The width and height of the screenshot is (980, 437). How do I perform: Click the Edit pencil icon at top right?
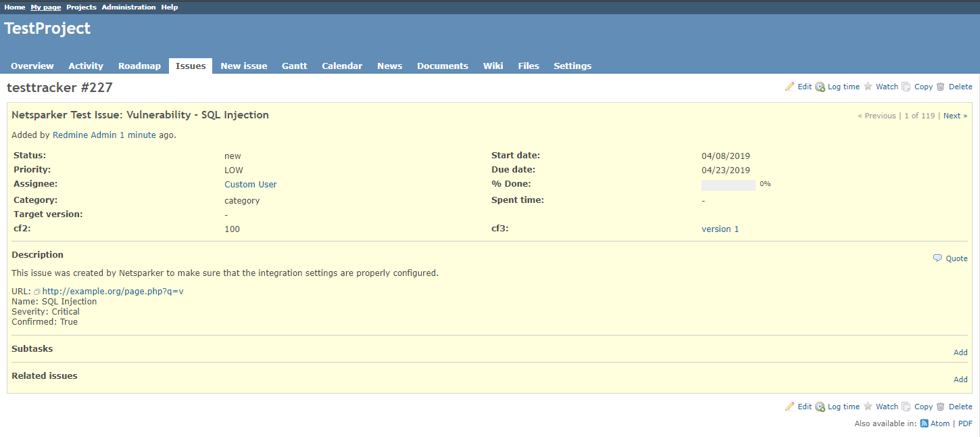point(789,86)
